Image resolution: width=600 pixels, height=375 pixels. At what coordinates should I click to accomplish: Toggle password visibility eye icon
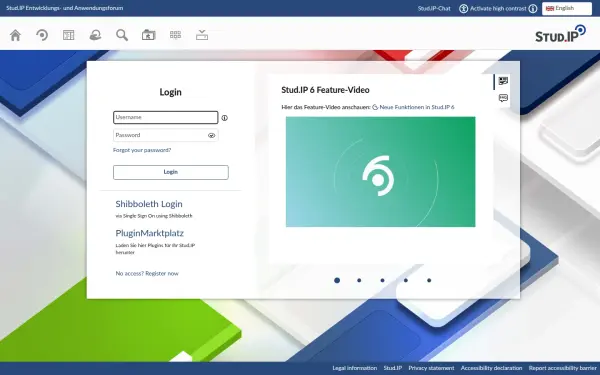pyautogui.click(x=211, y=135)
